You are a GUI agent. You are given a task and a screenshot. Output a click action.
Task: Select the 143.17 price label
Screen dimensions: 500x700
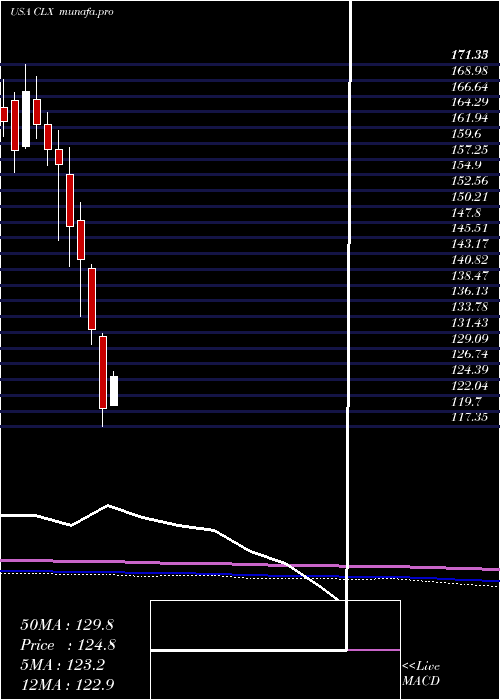pos(469,244)
